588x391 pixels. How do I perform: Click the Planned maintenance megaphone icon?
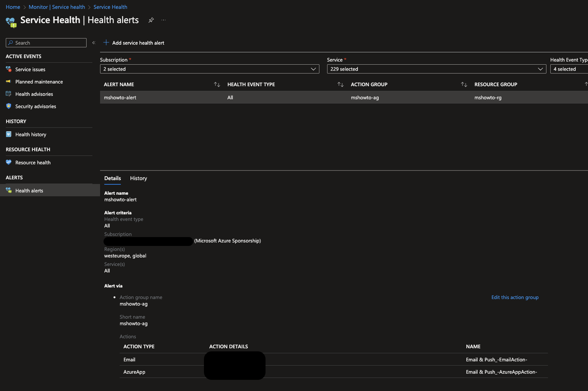tap(8, 82)
